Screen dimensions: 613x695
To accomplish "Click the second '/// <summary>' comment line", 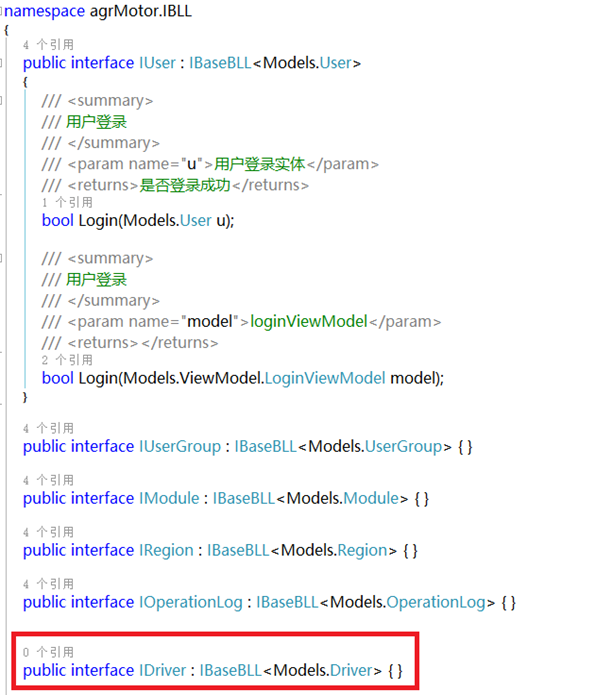I will [x=98, y=258].
